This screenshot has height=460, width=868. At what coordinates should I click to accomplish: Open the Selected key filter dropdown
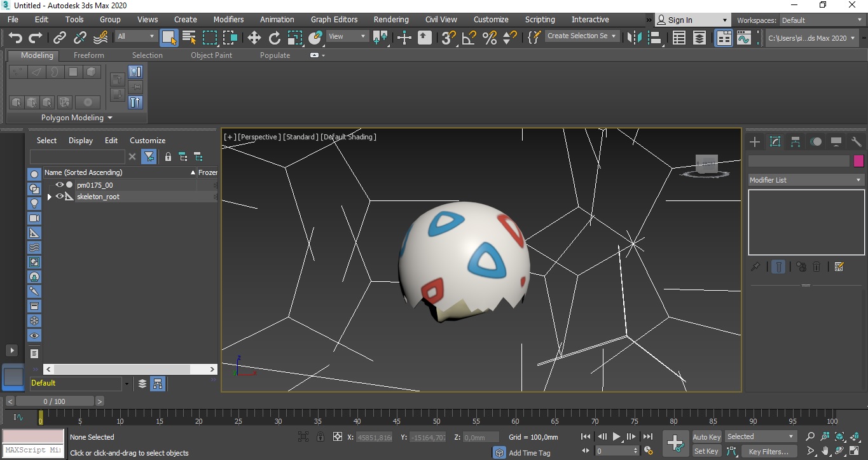(761, 436)
